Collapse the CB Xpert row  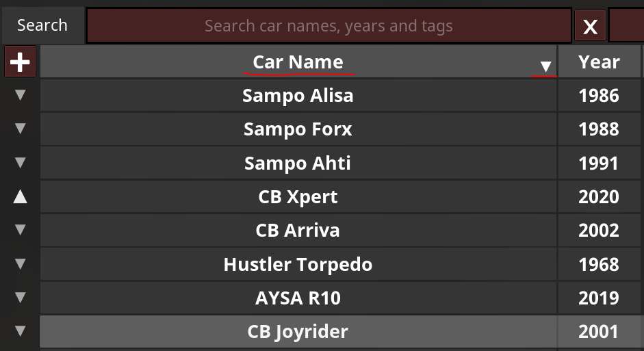click(x=20, y=197)
